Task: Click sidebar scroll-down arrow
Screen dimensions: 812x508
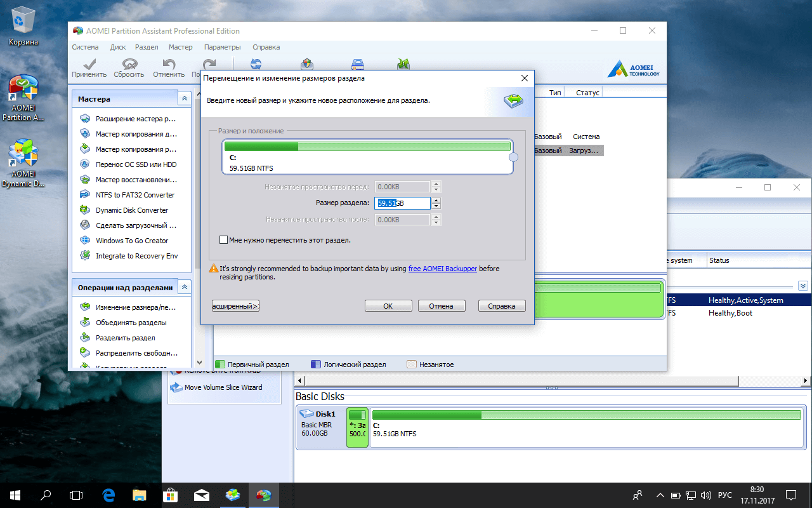Action: (199, 362)
